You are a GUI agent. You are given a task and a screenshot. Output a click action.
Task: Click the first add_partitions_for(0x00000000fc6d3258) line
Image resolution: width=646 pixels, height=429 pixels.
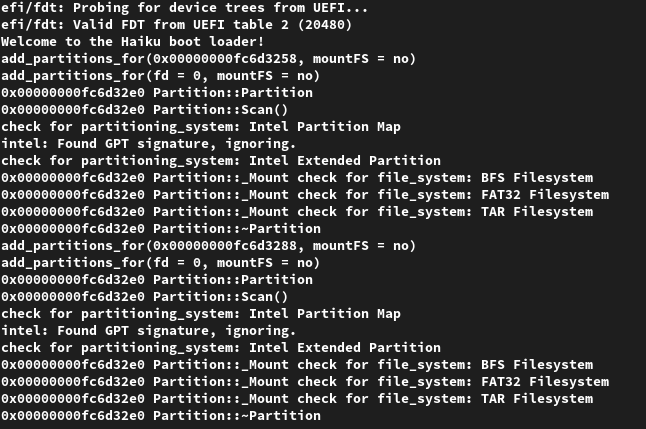tap(208, 59)
